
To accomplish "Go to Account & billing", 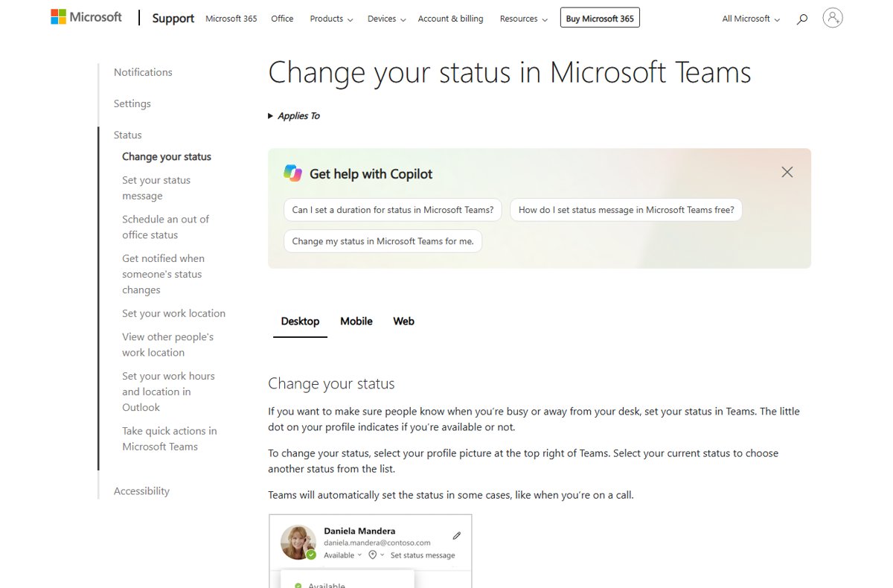I will (x=450, y=19).
